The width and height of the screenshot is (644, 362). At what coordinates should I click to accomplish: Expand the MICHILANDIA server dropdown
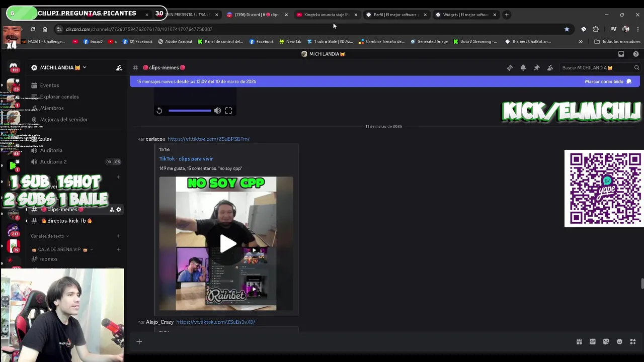84,67
